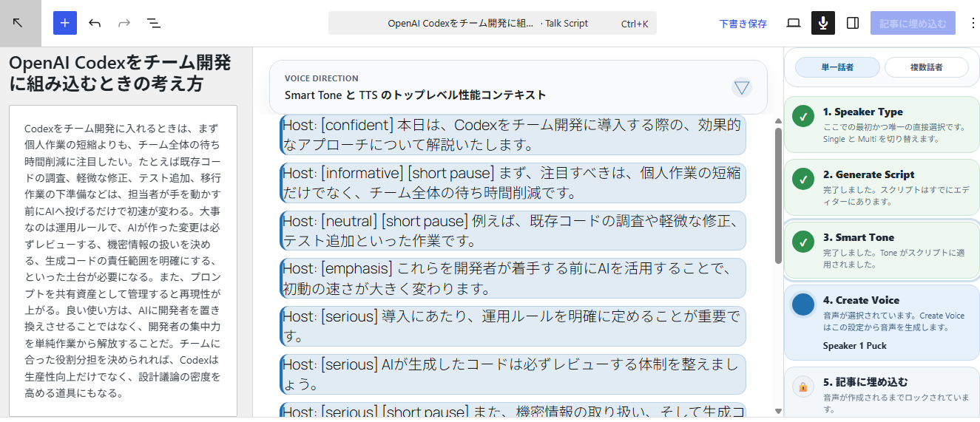Click the microphone Talk Script icon
Image resolution: width=980 pixels, height=422 pixels.
[x=823, y=23]
